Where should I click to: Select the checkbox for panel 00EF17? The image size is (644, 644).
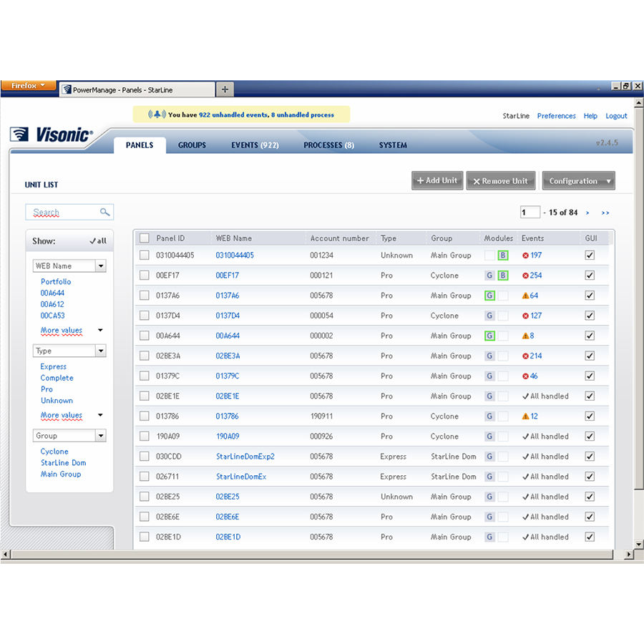(x=144, y=275)
